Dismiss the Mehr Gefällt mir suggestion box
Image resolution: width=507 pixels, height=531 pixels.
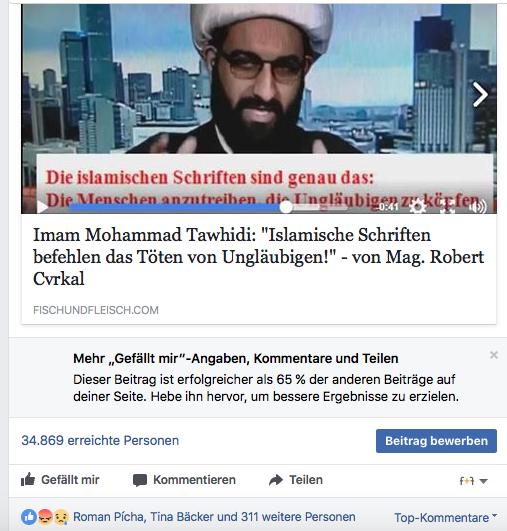tap(494, 355)
